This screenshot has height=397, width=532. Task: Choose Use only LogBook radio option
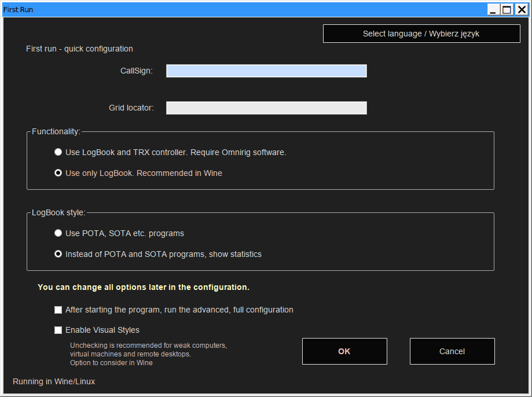(x=58, y=173)
